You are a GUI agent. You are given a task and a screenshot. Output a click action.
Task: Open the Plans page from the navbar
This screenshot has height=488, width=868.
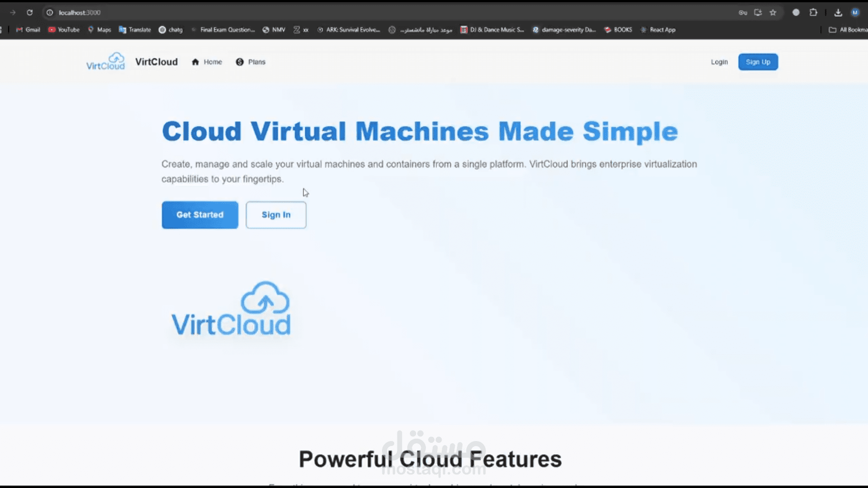click(x=250, y=62)
